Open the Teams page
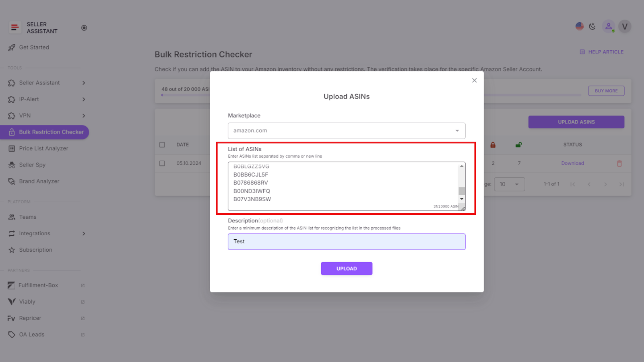The image size is (644, 362). (28, 217)
